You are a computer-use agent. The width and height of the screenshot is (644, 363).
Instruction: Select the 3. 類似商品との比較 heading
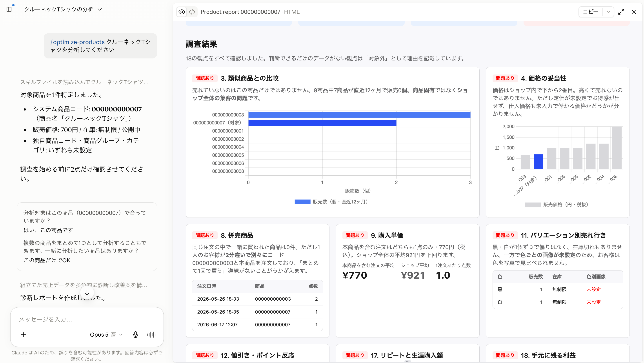[249, 78]
